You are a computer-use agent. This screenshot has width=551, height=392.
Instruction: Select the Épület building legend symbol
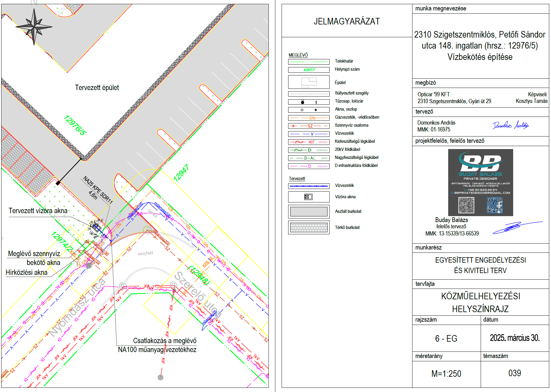[309, 82]
